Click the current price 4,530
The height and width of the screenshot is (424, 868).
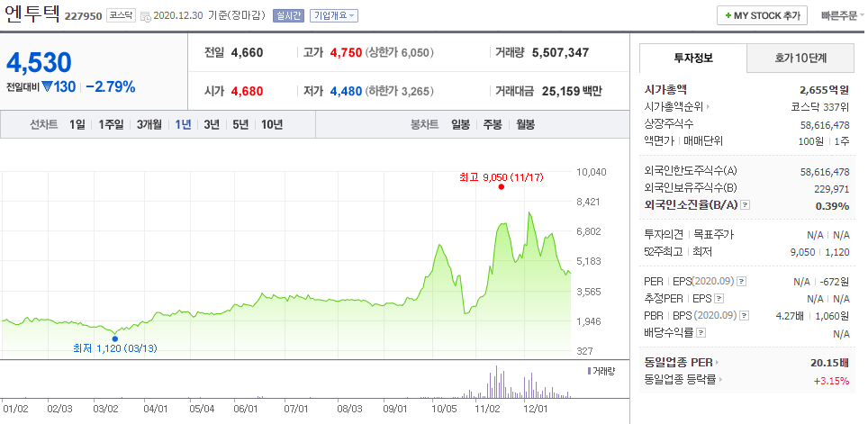tap(39, 62)
